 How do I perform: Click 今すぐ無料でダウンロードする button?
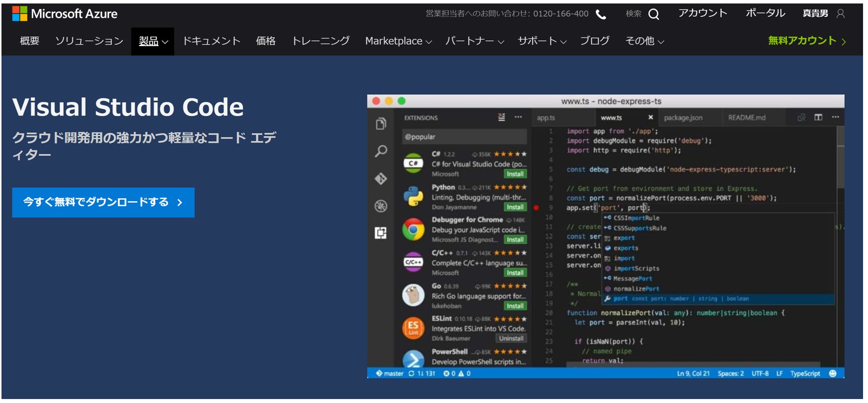pos(103,202)
